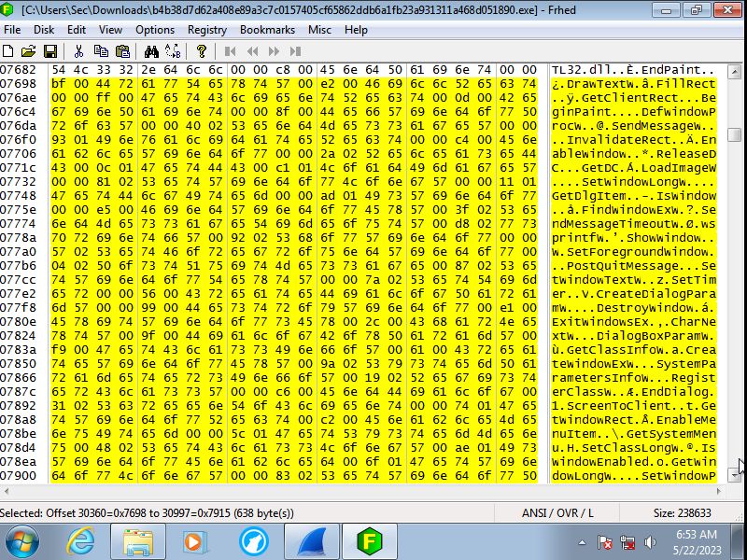Go to previous with the double-left arrow
The width and height of the screenshot is (747, 560).
252,51
